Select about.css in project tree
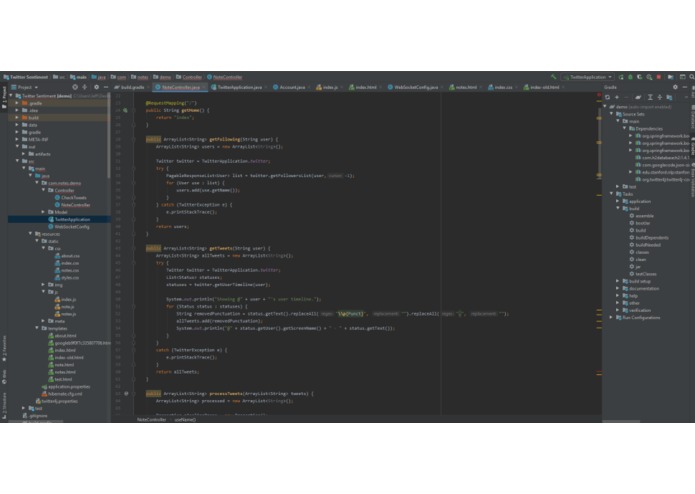The image size is (695, 494). (x=67, y=256)
